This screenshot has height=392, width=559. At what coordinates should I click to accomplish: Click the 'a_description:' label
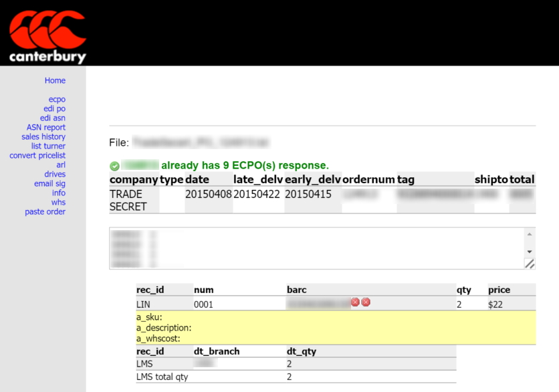[164, 328]
